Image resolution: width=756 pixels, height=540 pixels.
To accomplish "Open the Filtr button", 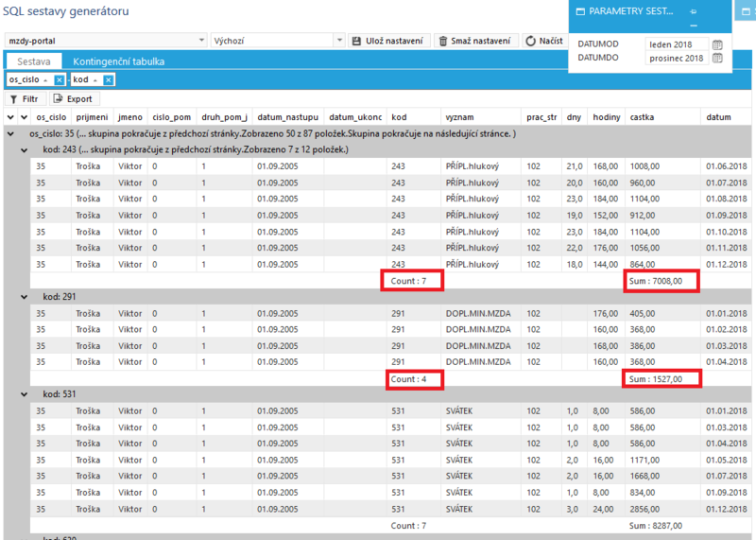I will (26, 99).
